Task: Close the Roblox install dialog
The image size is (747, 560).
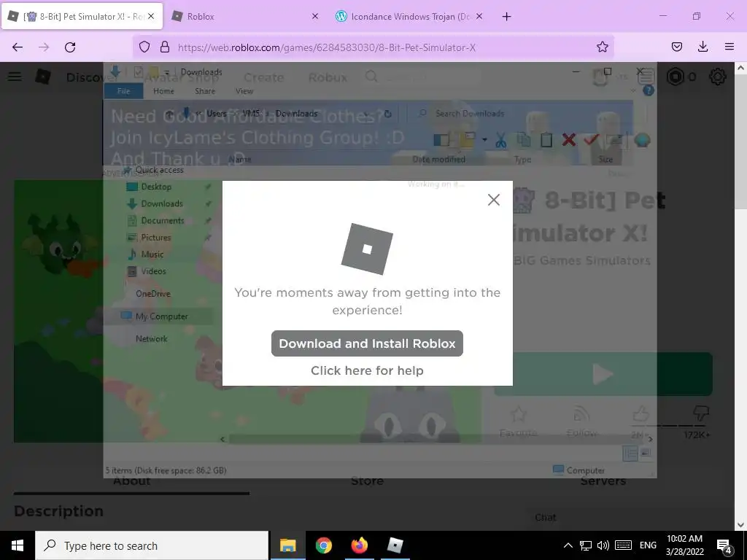Action: click(494, 200)
